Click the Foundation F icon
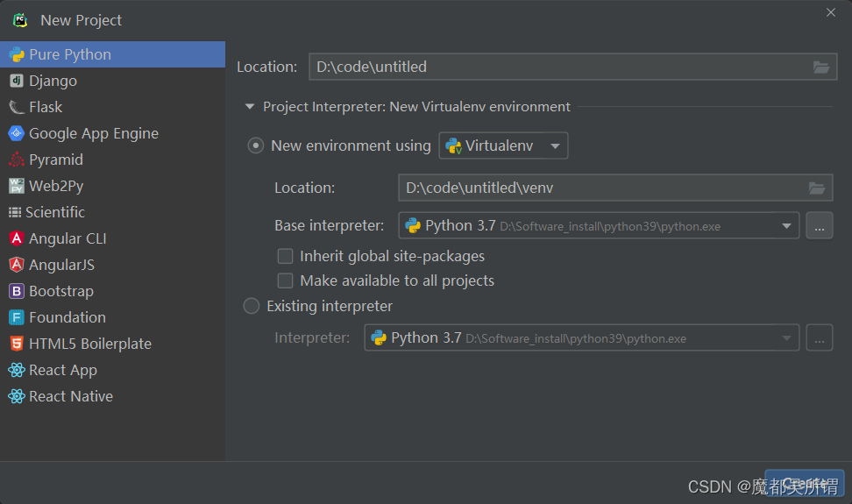Screen dimensions: 852x504 coord(17,317)
